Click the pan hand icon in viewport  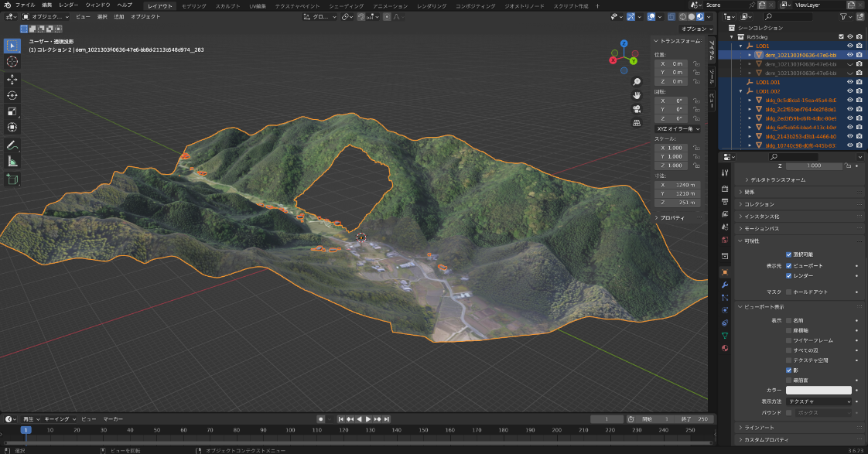(637, 94)
